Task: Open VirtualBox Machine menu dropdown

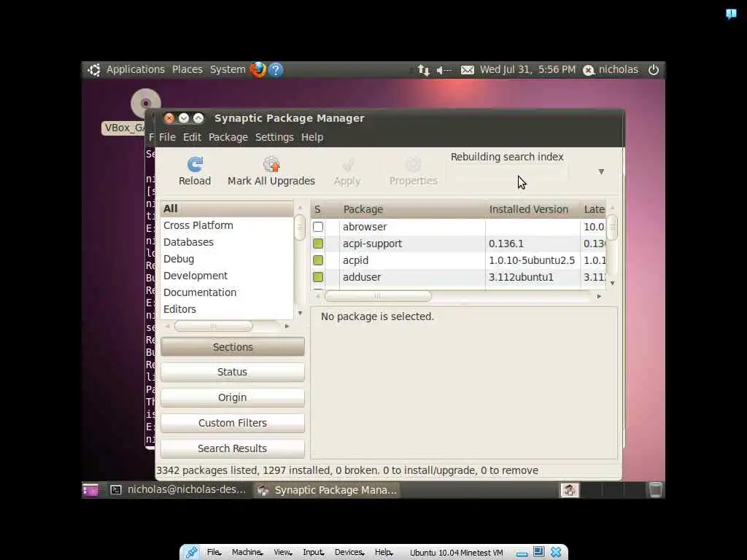Action: pyautogui.click(x=247, y=553)
